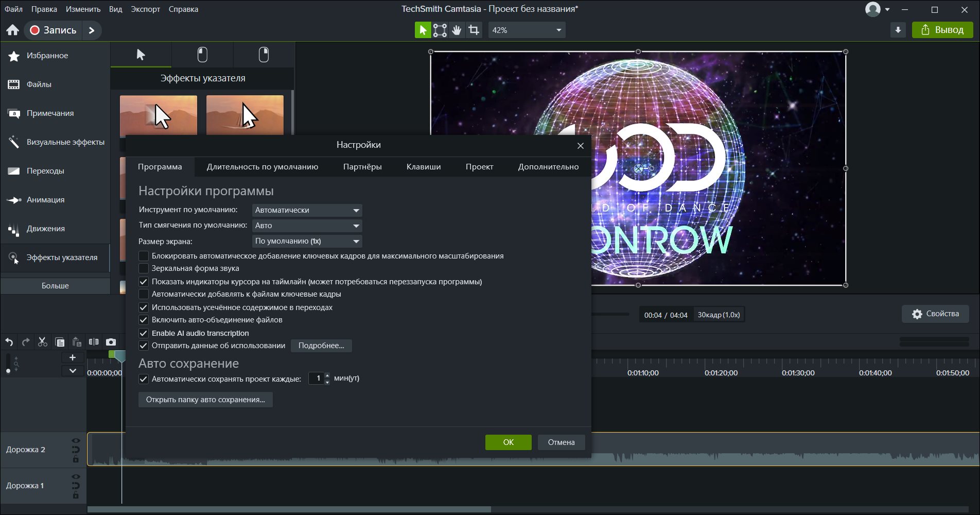
Task: Open the Эффекты указателя panel
Action: pos(55,257)
